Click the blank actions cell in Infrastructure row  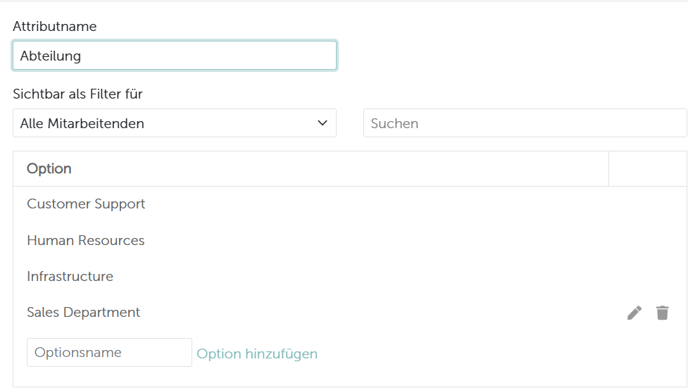(648, 277)
